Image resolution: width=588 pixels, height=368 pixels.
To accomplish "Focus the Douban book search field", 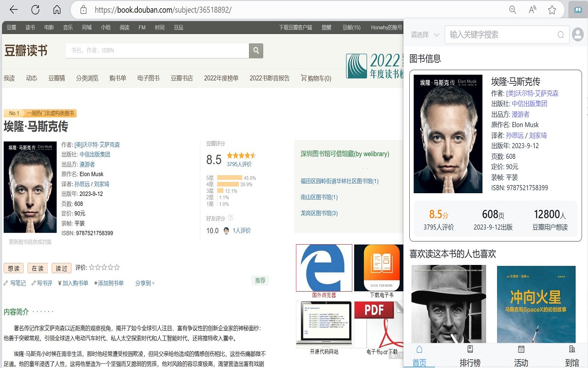I will tap(157, 51).
